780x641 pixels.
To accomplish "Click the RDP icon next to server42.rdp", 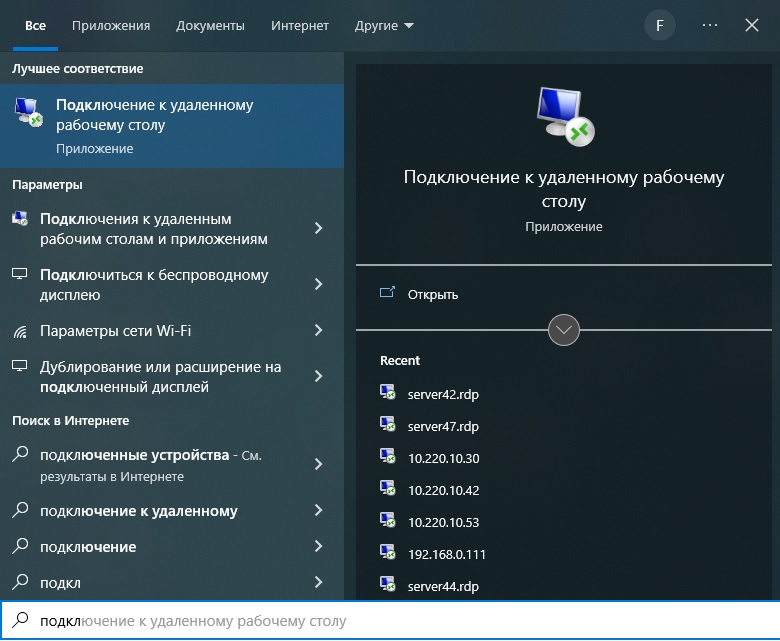I will point(388,394).
